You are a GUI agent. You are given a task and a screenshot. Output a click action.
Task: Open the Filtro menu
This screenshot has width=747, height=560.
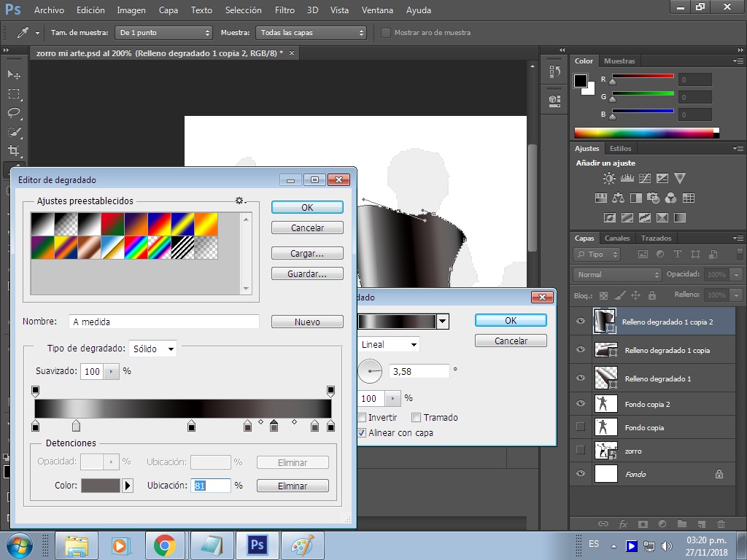[x=285, y=10]
